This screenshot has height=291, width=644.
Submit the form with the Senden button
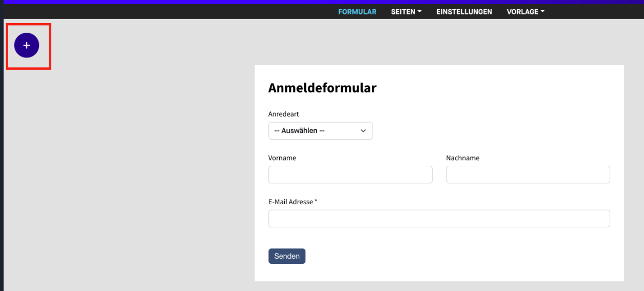287,256
